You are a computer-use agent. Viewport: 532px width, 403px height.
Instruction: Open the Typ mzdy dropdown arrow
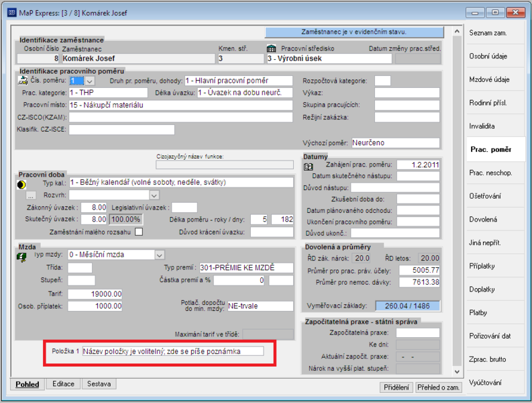coord(160,255)
